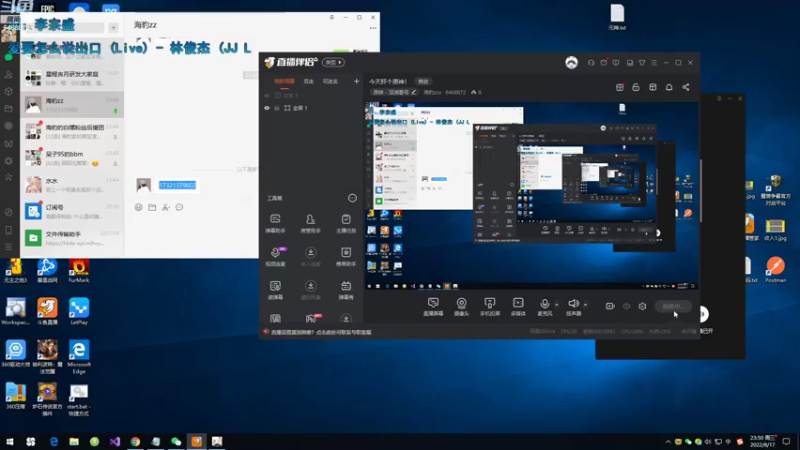Switch to the third scenes tab
The image size is (800, 450).
330,81
